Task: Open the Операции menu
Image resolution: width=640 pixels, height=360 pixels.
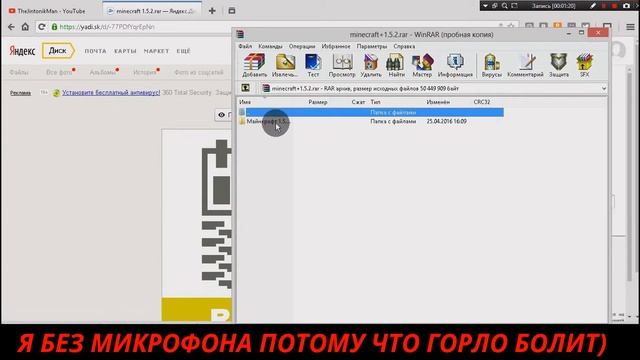Action: pyautogui.click(x=302, y=47)
